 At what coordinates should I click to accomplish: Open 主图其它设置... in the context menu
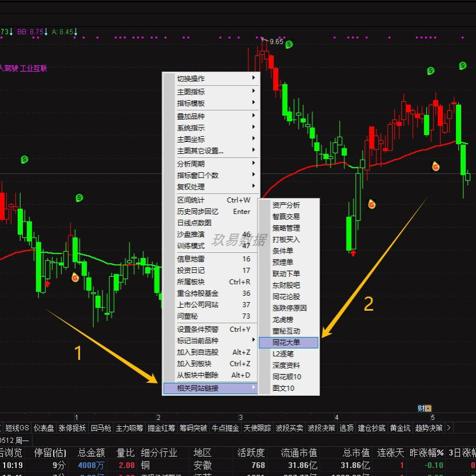211,151
